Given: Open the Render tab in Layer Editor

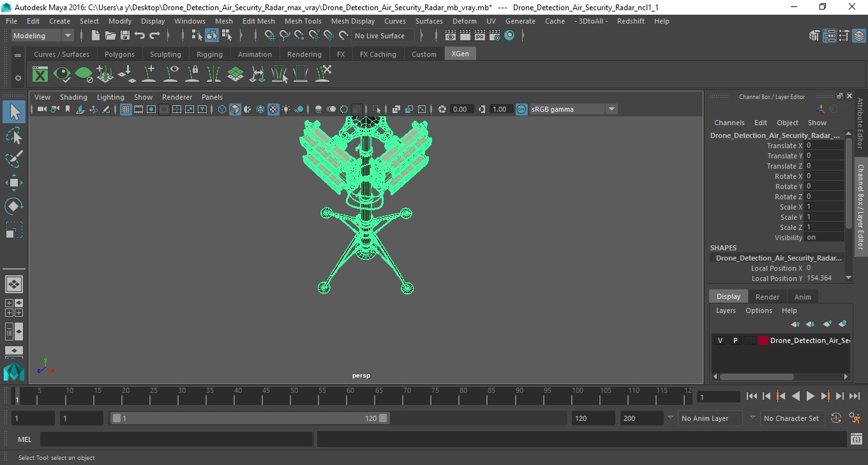Looking at the screenshot, I should pos(767,297).
